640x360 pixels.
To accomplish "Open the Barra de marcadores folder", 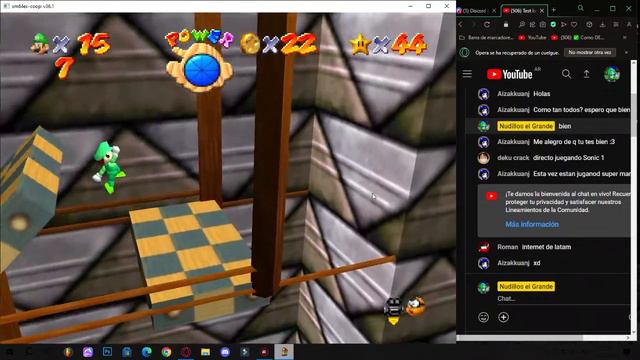I will [x=486, y=38].
